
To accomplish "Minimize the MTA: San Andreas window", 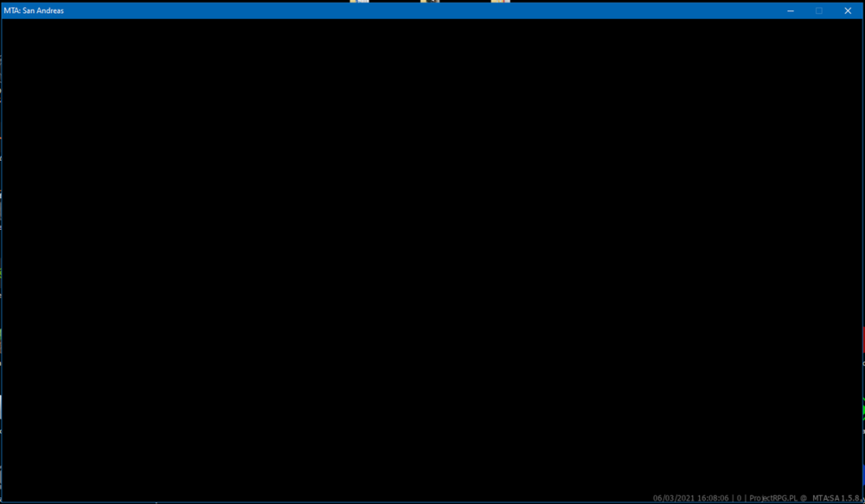I will click(x=791, y=10).
